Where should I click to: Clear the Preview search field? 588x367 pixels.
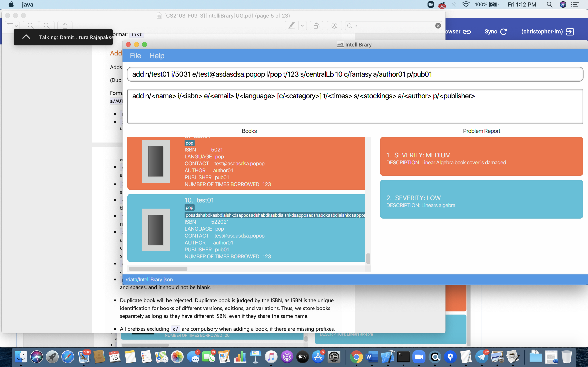coord(438,26)
